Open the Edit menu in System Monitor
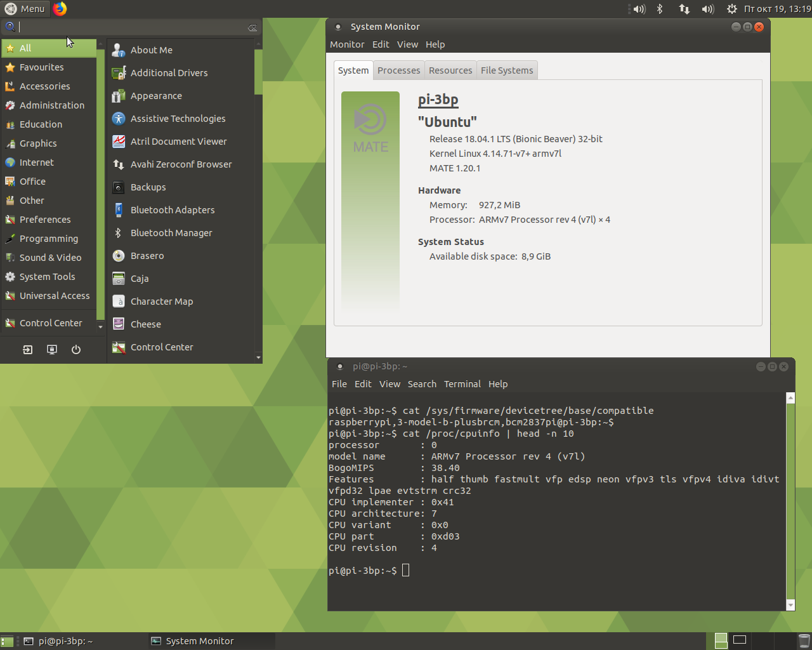This screenshot has width=812, height=650. click(x=381, y=44)
